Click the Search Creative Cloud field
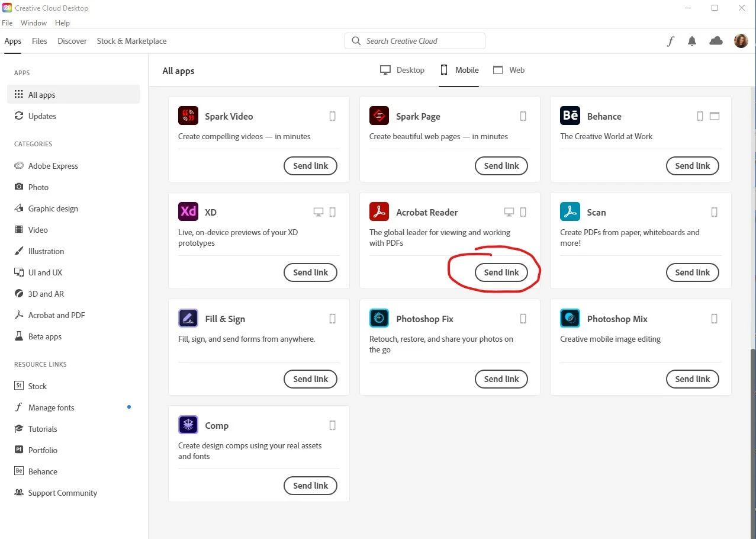Viewport: 756px width, 539px height. coord(415,41)
